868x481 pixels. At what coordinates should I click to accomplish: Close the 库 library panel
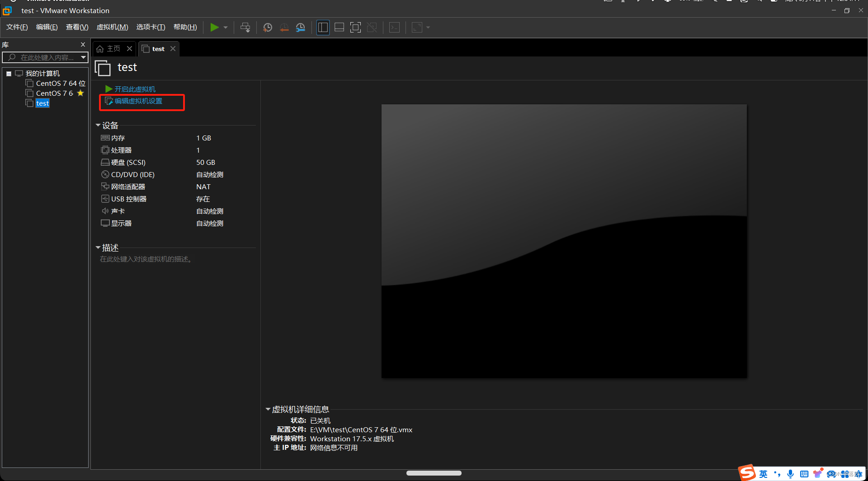83,44
